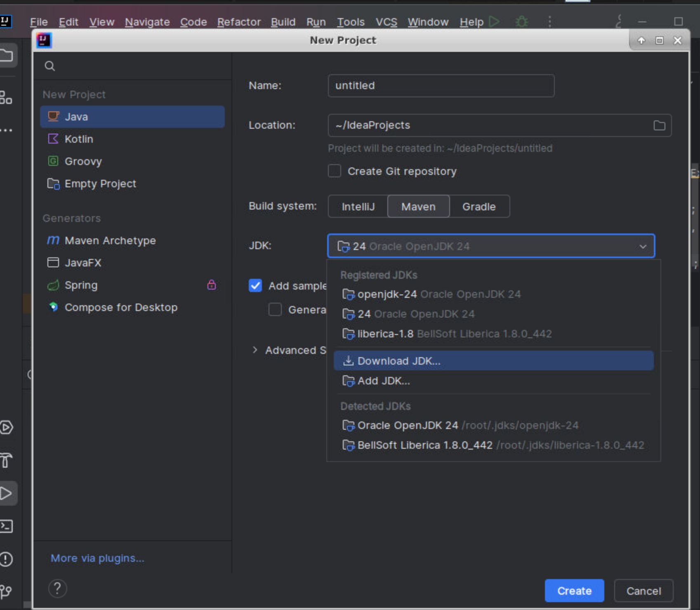Pick openjdk-24 registered JDK

493,294
